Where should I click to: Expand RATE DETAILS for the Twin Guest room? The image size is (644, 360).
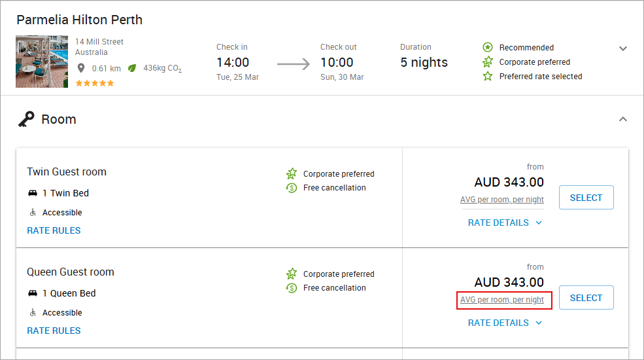505,223
